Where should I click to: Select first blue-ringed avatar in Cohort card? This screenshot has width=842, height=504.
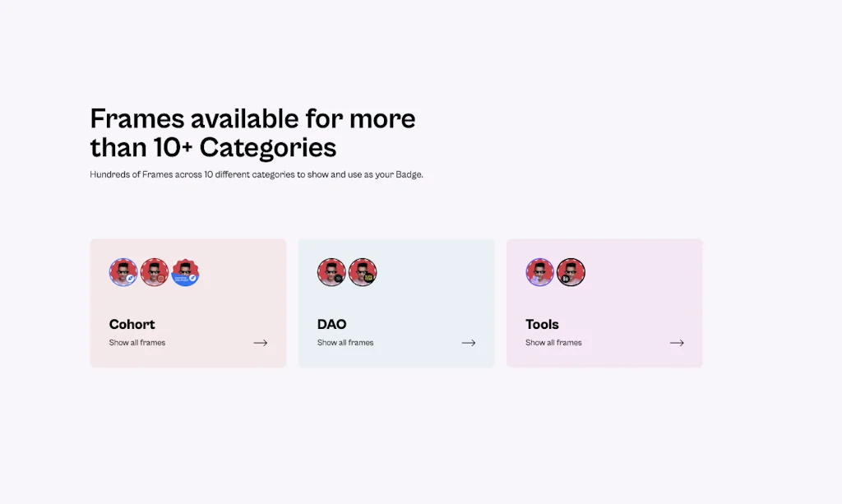(123, 272)
